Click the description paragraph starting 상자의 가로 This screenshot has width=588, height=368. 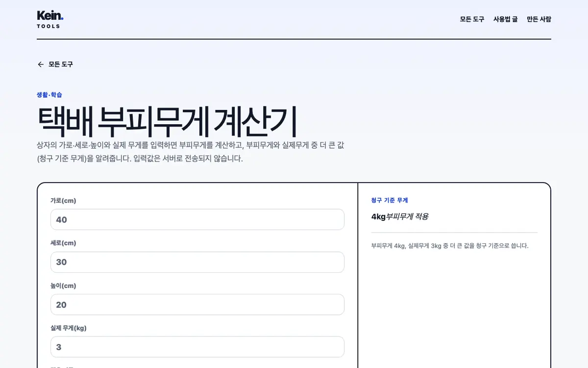191,152
